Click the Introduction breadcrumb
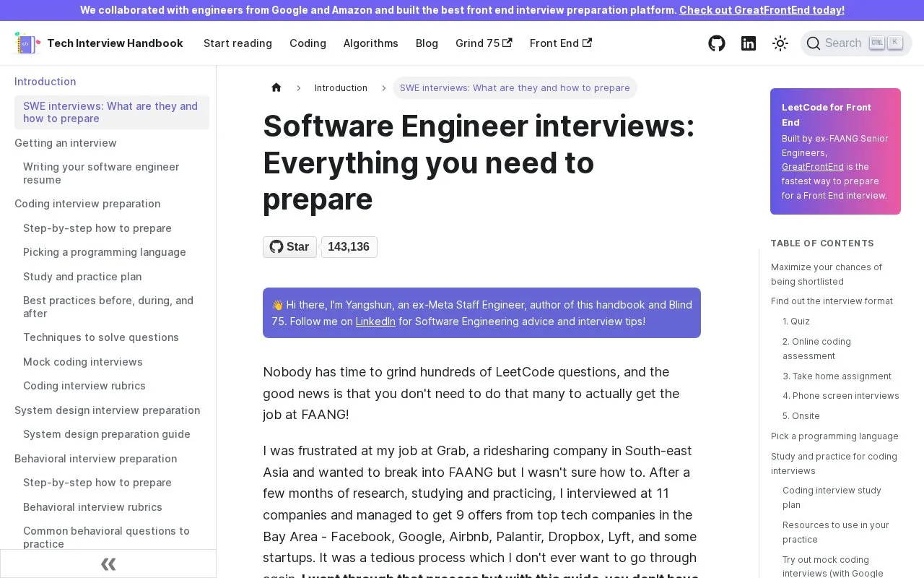The height and width of the screenshot is (578, 924). tap(341, 88)
